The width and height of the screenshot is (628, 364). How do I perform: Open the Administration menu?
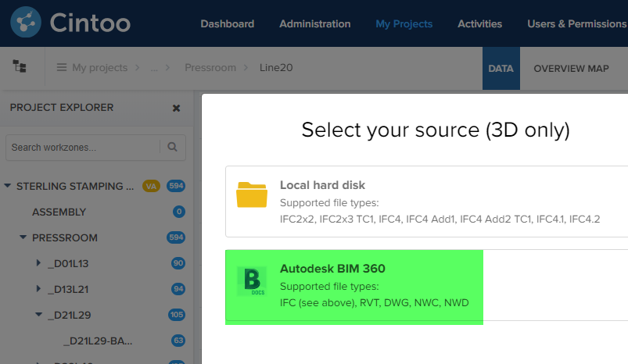pyautogui.click(x=315, y=24)
